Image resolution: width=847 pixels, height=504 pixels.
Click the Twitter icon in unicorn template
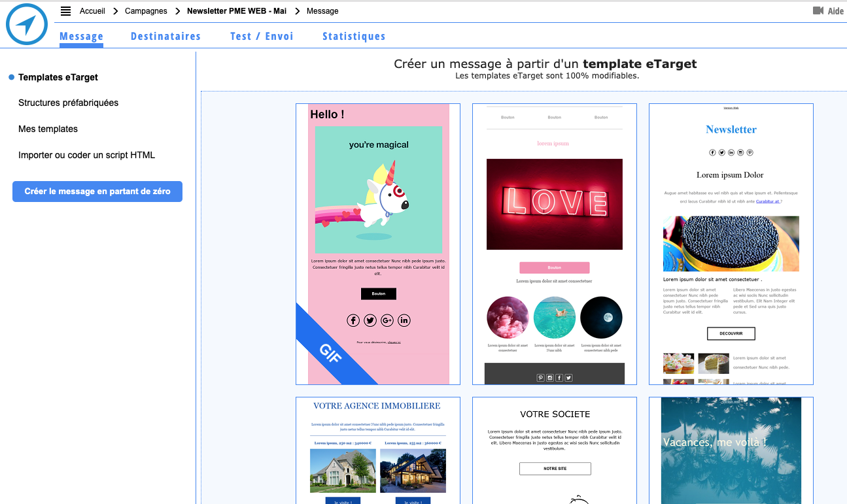pyautogui.click(x=370, y=320)
